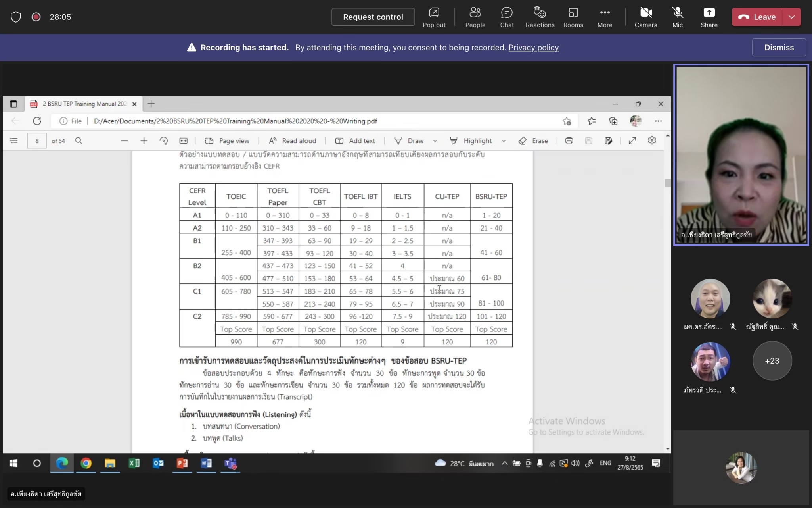812x508 pixels.
Task: Click the tab actions menu icon
Action: point(13,104)
